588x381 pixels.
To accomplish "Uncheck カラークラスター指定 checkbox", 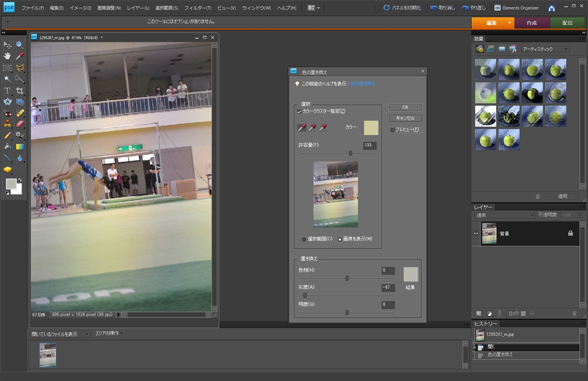I will click(x=299, y=111).
